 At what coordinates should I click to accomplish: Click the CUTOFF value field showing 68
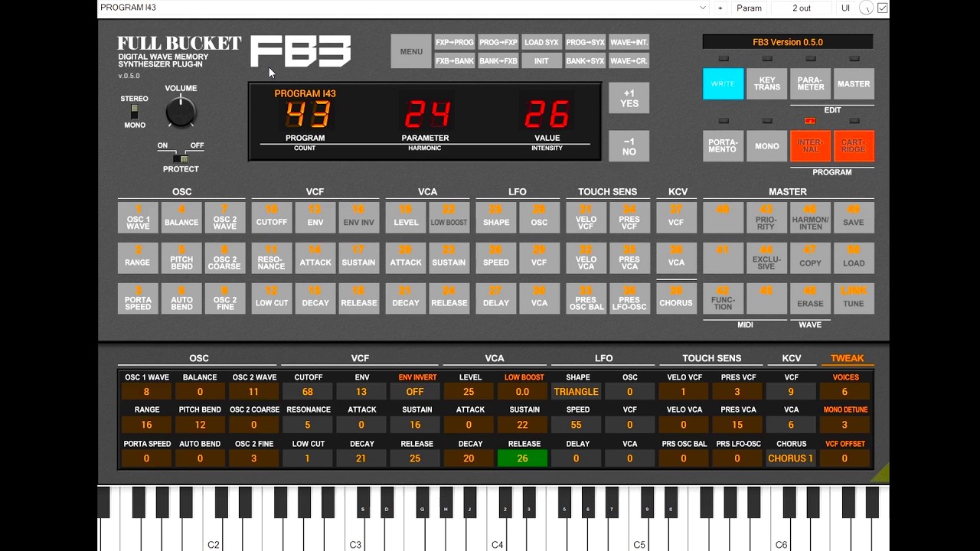click(x=308, y=392)
